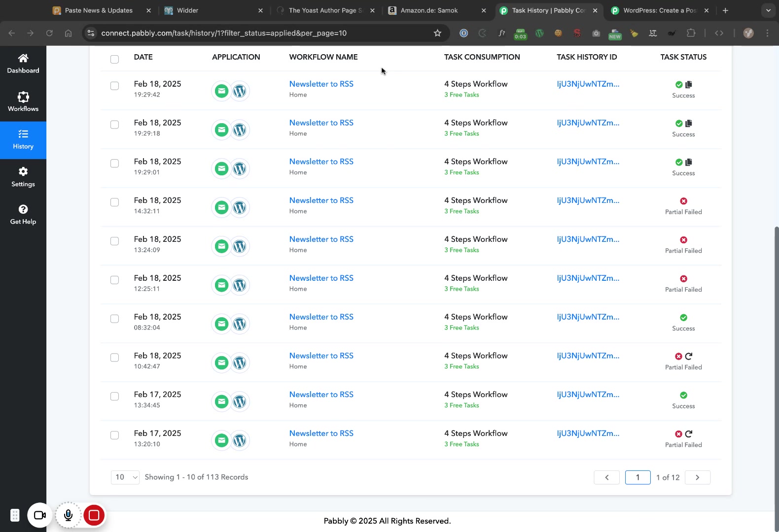Click WordPress icon in the 14:32:11 row
779x532 pixels.
[240, 208]
